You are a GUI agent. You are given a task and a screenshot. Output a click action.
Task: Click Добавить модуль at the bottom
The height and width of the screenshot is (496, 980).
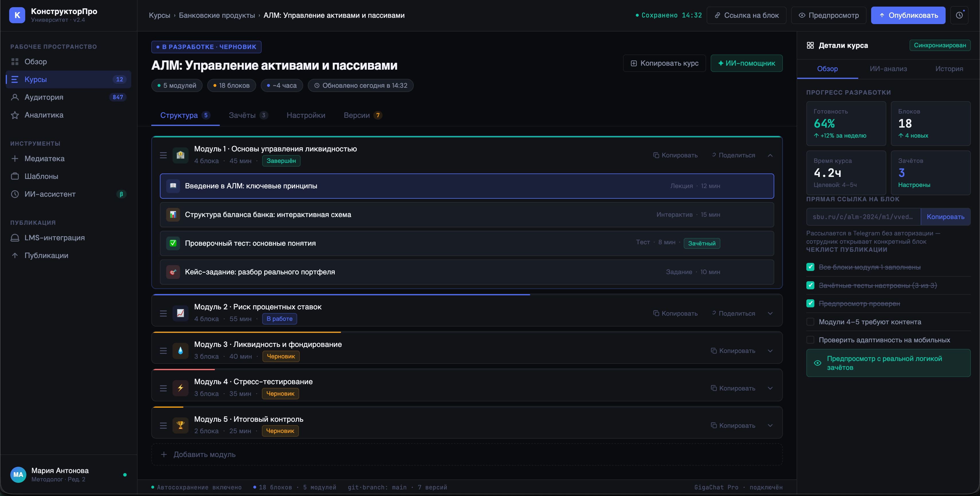coord(205,454)
